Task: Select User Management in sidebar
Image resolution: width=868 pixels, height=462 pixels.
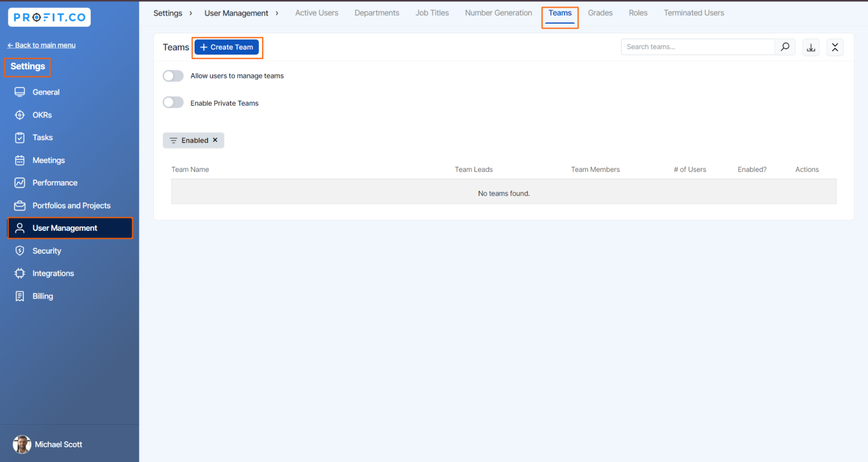Action: (x=70, y=228)
